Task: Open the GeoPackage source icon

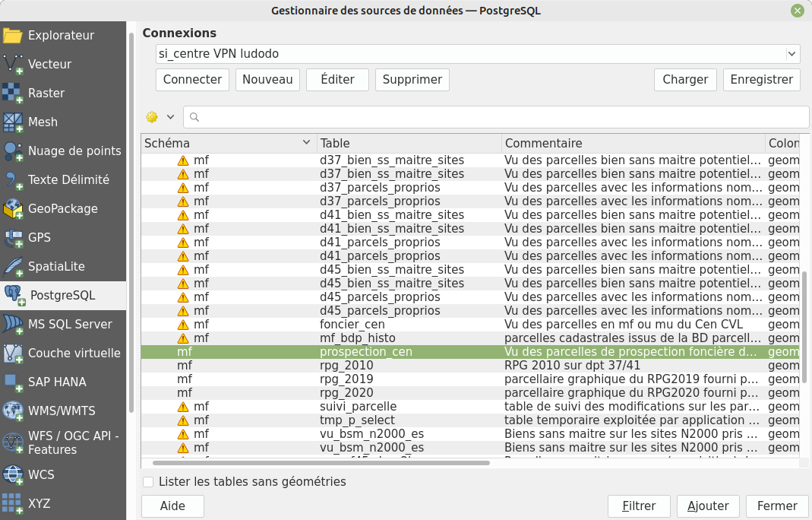Action: (x=13, y=209)
